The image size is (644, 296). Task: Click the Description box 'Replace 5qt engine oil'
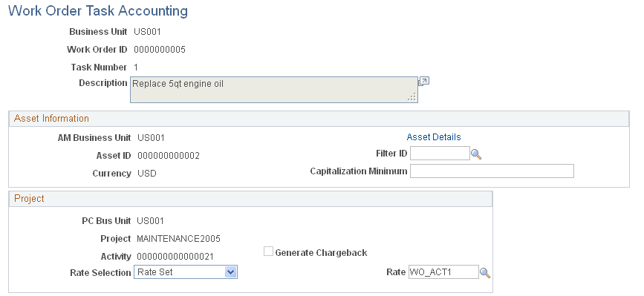pyautogui.click(x=274, y=89)
